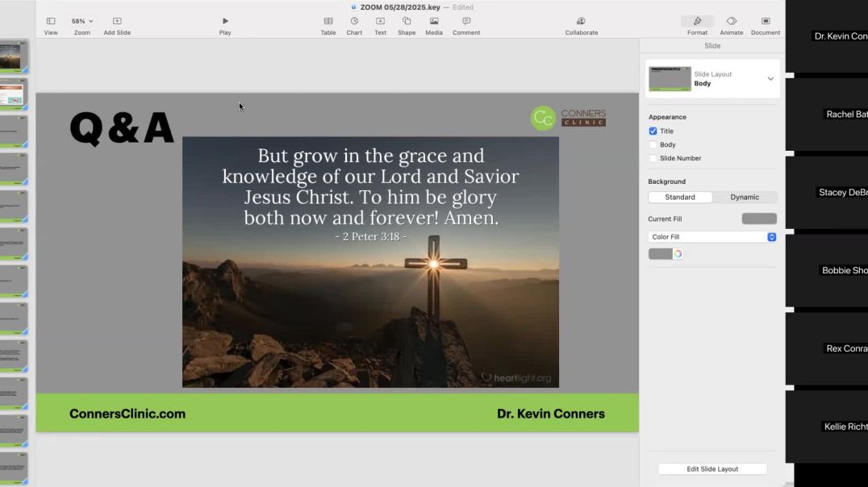Enable the Slide Number checkbox
The image size is (868, 487).
[x=653, y=158]
